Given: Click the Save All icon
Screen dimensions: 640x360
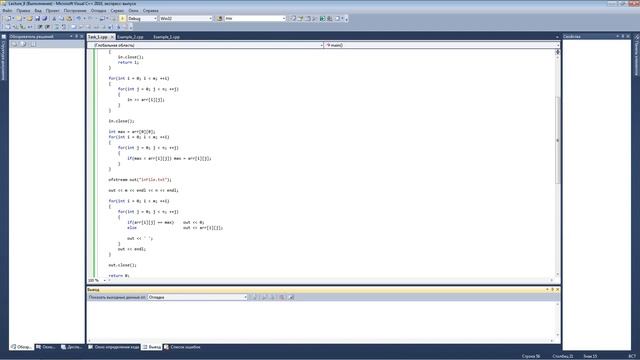Looking at the screenshot, I should (x=44, y=18).
